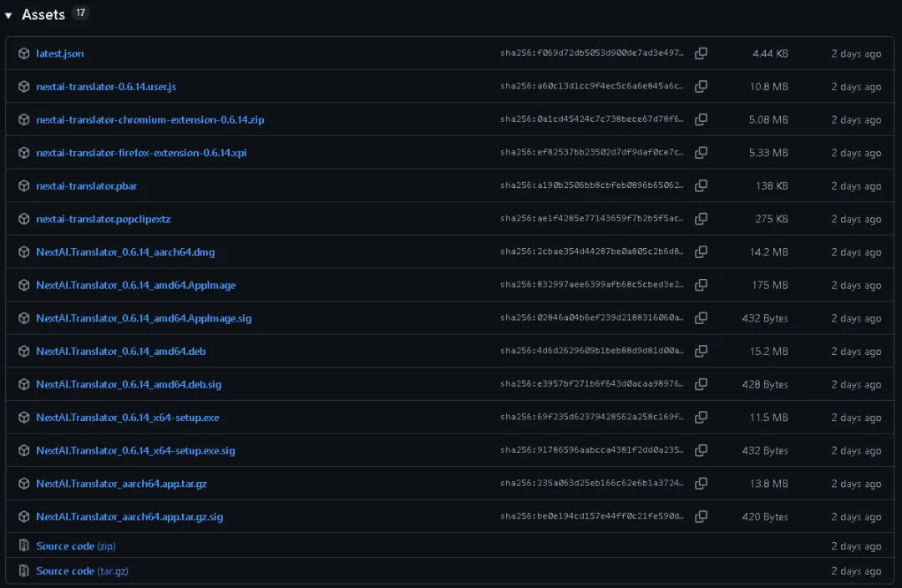
Task: Click package icon beside nextai-translator.pbar
Action: [x=23, y=185]
